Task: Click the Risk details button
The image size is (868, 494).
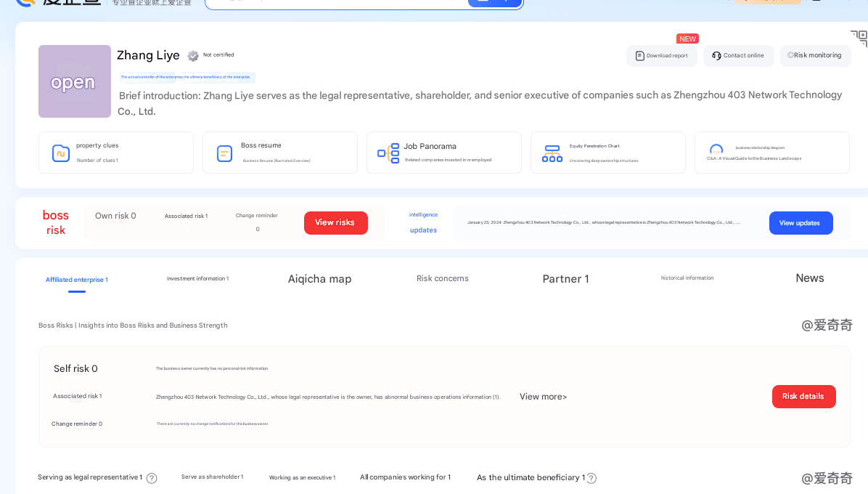Action: pos(803,397)
